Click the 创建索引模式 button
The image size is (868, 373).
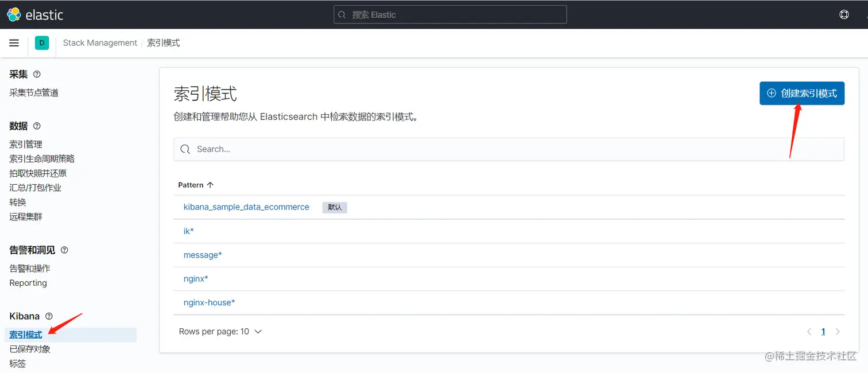(x=801, y=93)
